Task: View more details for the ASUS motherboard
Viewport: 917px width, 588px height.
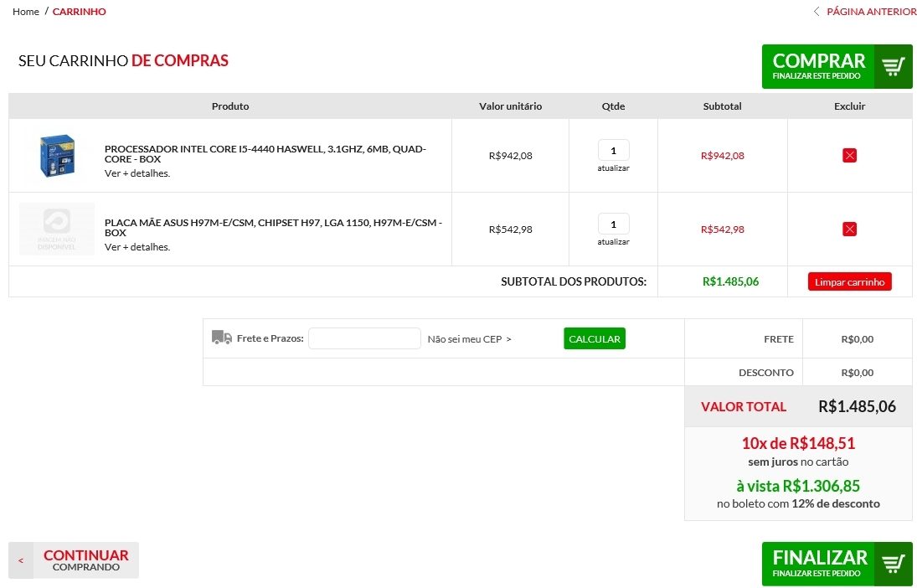Action: [137, 247]
